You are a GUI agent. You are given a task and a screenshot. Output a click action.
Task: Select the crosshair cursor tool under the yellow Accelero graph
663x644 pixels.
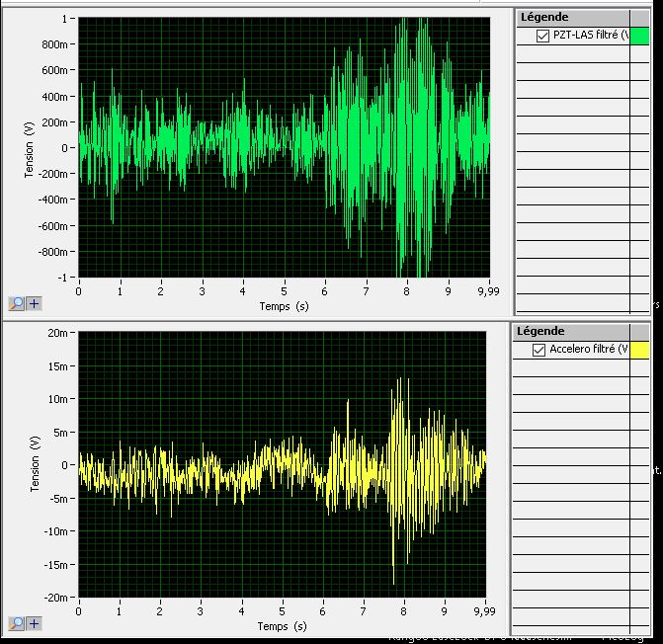[34, 623]
